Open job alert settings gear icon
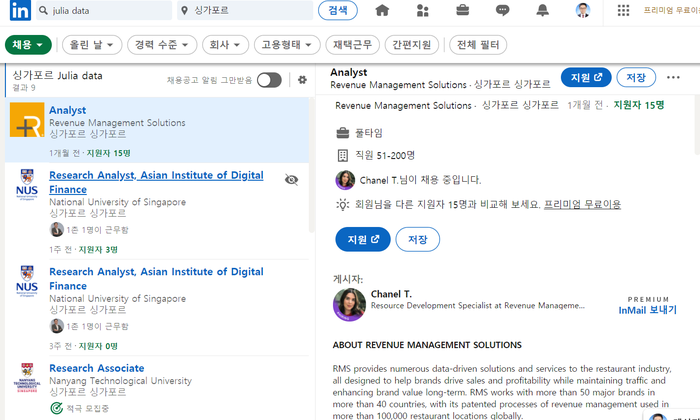The height and width of the screenshot is (420, 700). pos(302,80)
